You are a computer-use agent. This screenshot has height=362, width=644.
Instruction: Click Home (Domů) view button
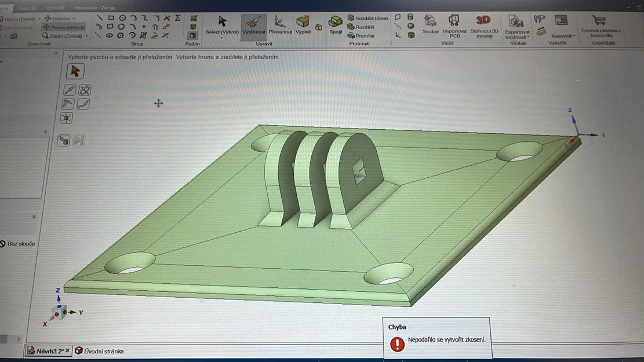pyautogui.click(x=18, y=19)
